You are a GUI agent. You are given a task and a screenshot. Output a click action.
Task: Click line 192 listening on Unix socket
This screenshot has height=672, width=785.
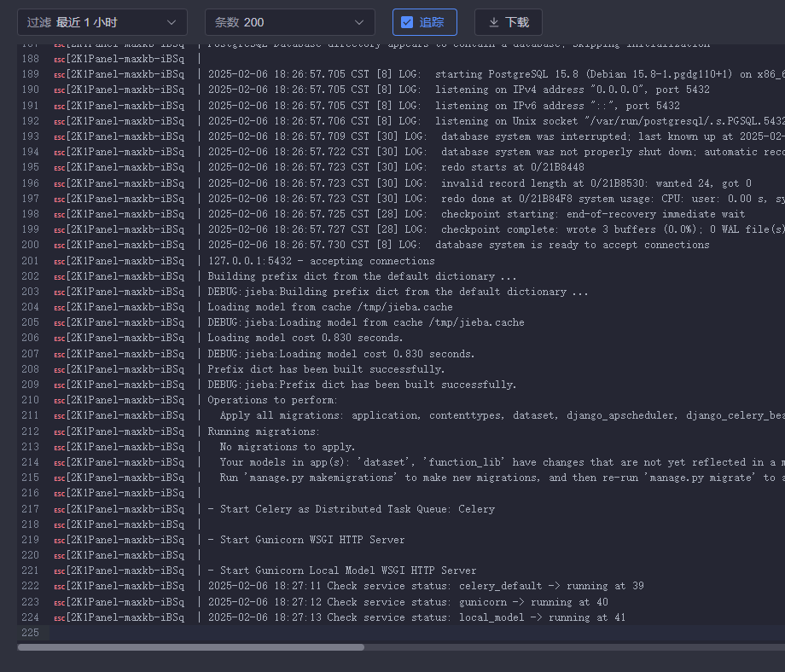[497, 121]
